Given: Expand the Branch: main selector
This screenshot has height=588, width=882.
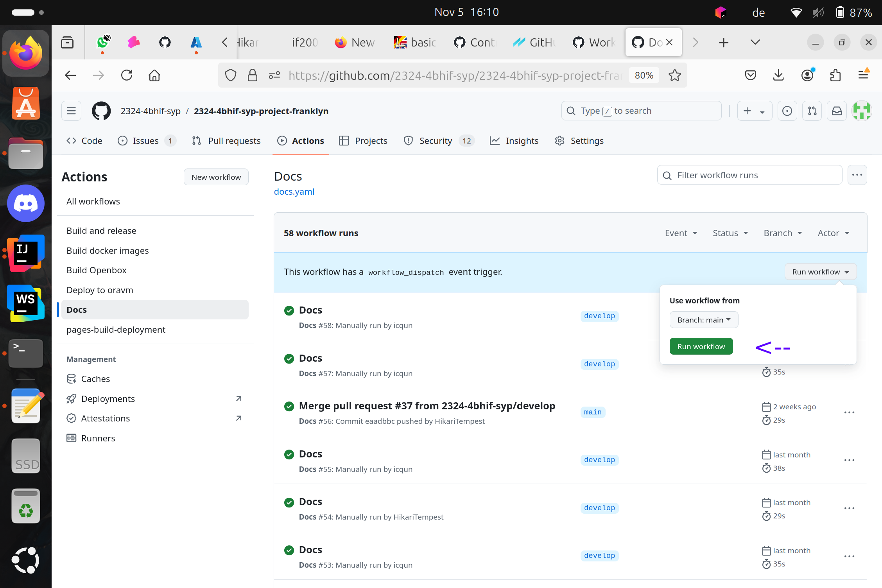Looking at the screenshot, I should point(703,319).
